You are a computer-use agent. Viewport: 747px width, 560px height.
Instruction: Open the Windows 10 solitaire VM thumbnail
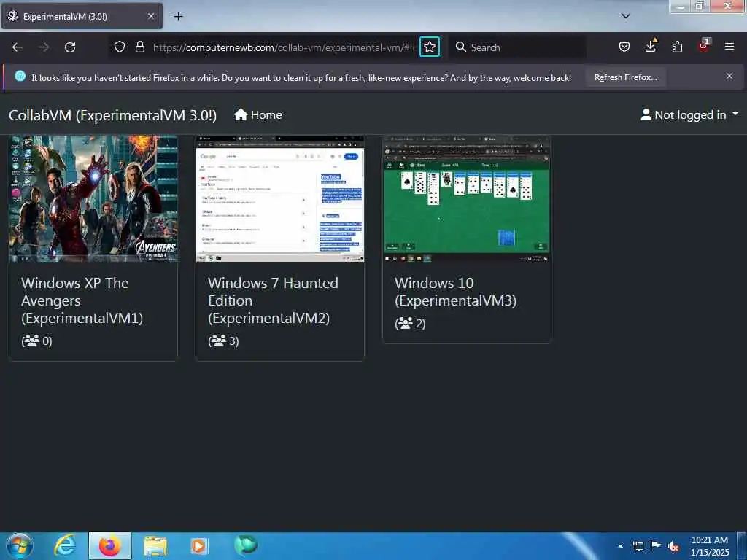[467, 198]
